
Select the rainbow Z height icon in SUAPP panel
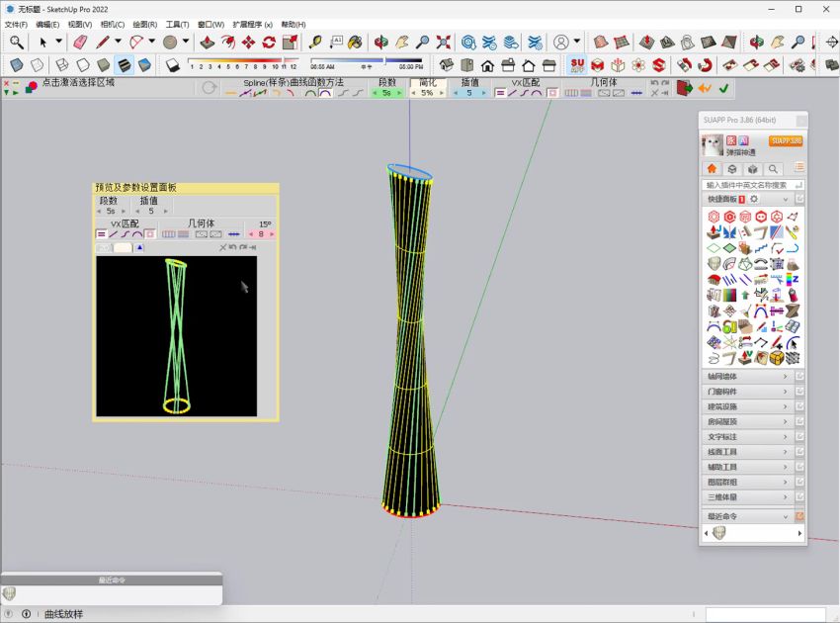coord(793,279)
